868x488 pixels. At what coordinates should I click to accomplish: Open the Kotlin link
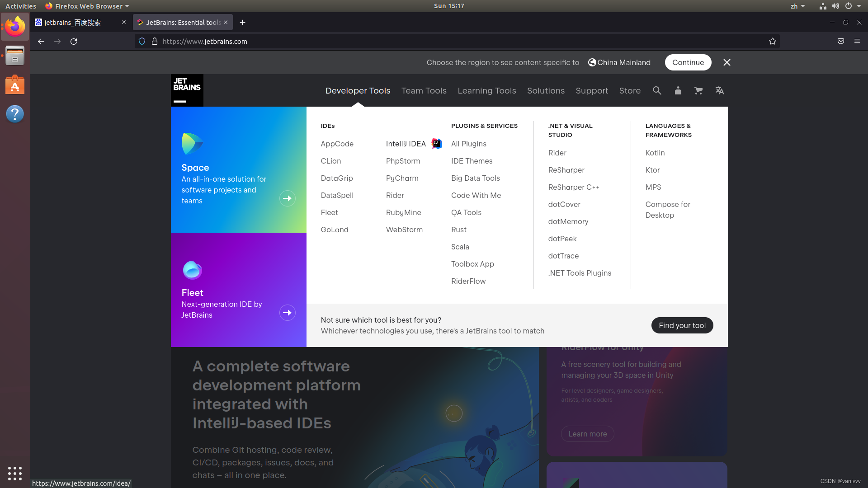tap(655, 153)
